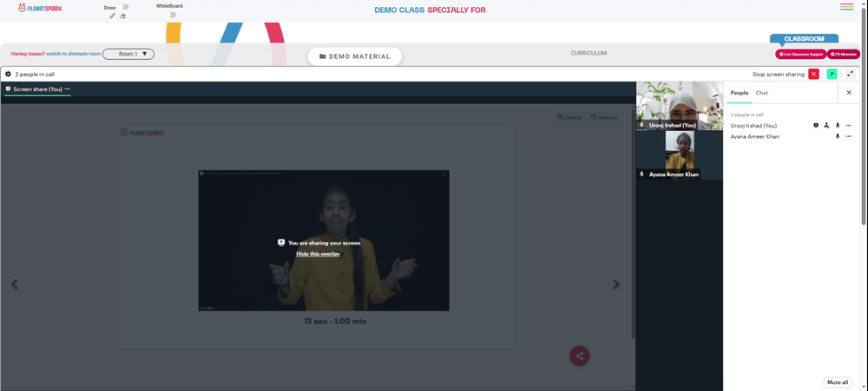
Task: Hide this overlay link
Action: [x=318, y=254]
